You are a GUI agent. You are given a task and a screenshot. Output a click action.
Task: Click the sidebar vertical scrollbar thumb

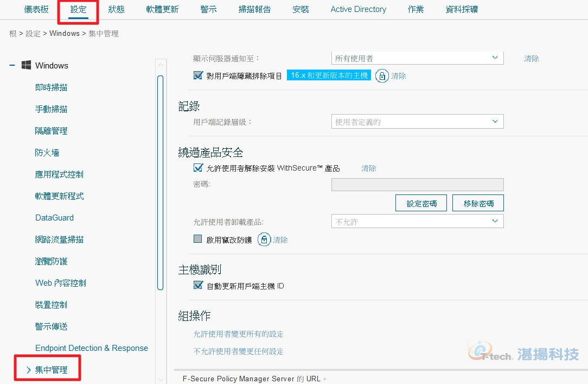[161, 183]
